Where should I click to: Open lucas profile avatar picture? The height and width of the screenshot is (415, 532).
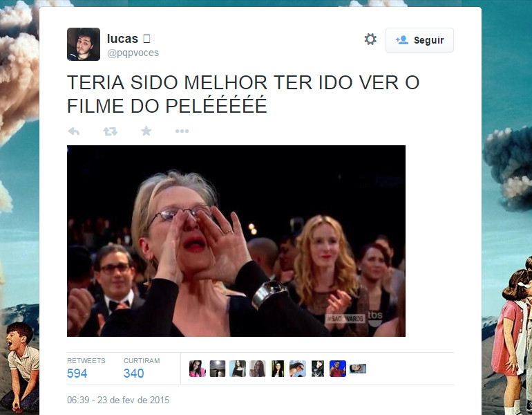tap(84, 44)
